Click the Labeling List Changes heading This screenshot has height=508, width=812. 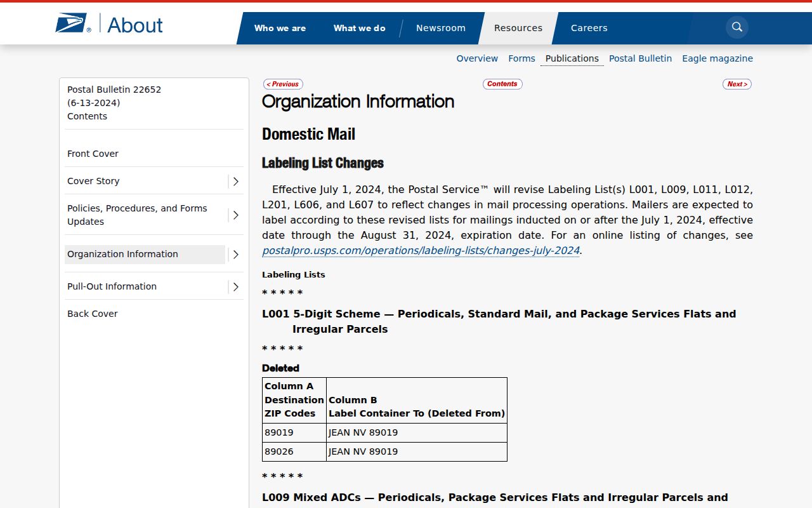[323, 163]
